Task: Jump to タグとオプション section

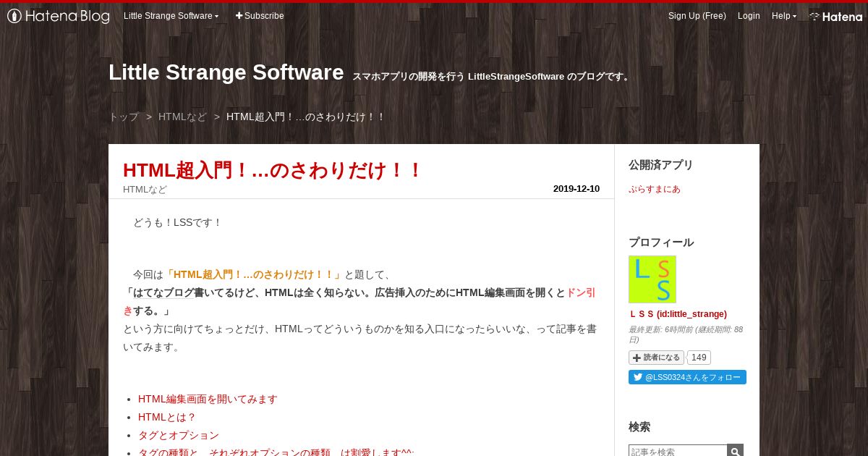Action: pos(178,435)
